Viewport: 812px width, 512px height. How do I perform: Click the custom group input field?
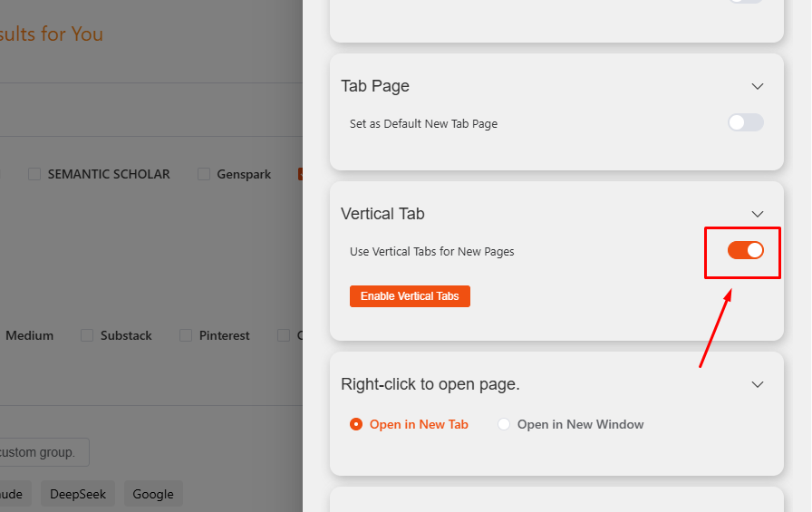pyautogui.click(x=43, y=452)
